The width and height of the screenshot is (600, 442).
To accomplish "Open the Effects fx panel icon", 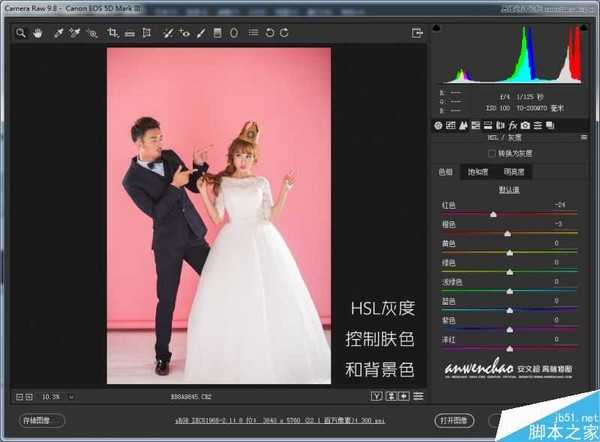I will pos(512,125).
